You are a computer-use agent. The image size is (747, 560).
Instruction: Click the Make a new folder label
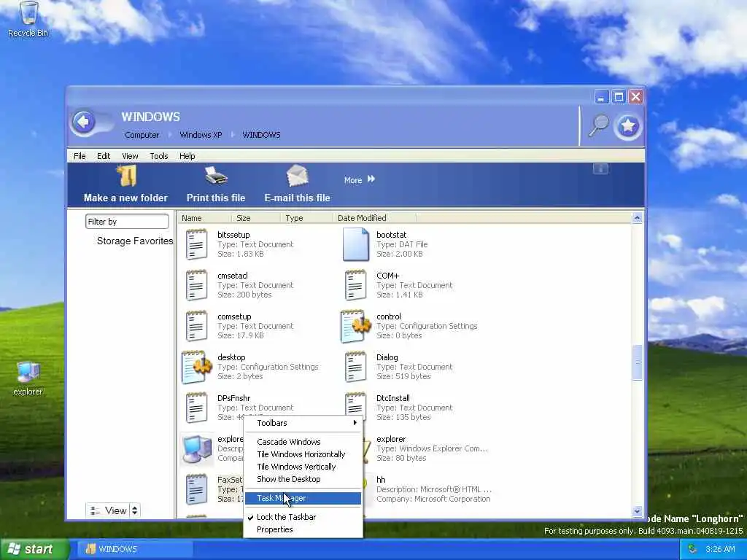125,198
